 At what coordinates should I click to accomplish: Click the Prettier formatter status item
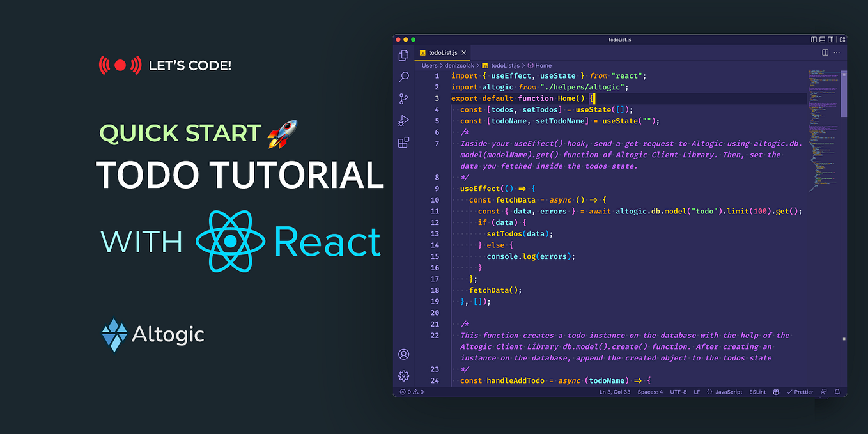pos(800,391)
